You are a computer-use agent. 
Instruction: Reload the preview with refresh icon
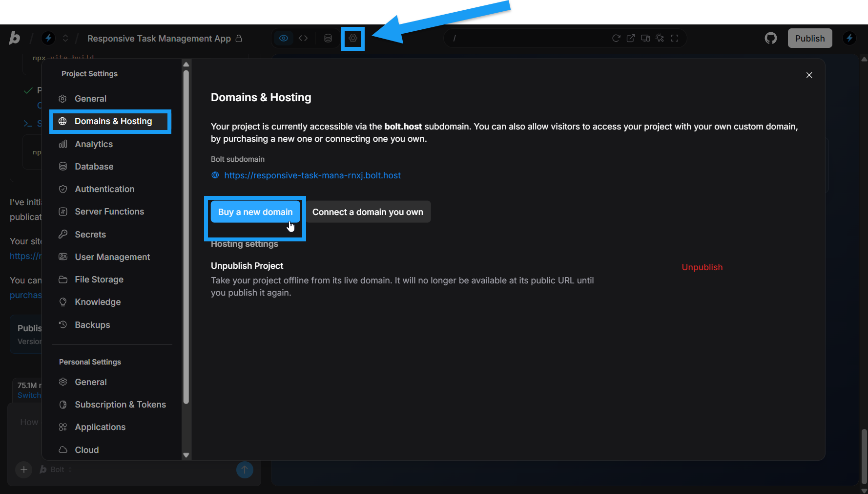tap(616, 38)
